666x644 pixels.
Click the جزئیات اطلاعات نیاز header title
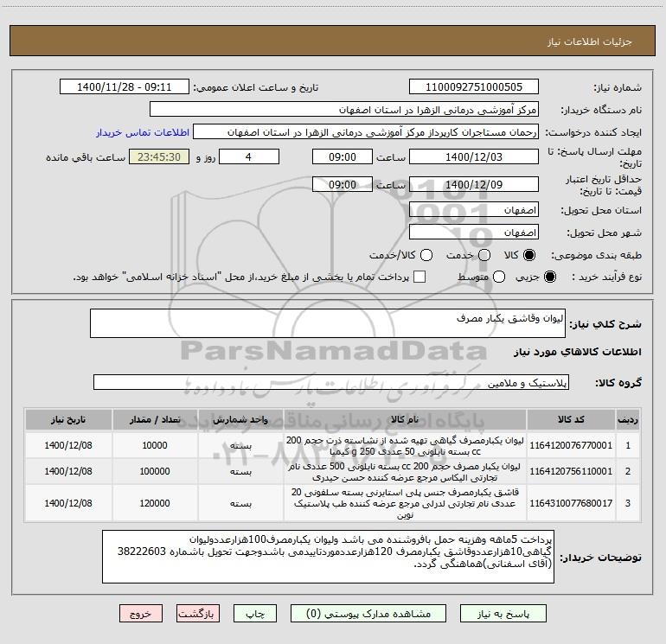click(590, 41)
